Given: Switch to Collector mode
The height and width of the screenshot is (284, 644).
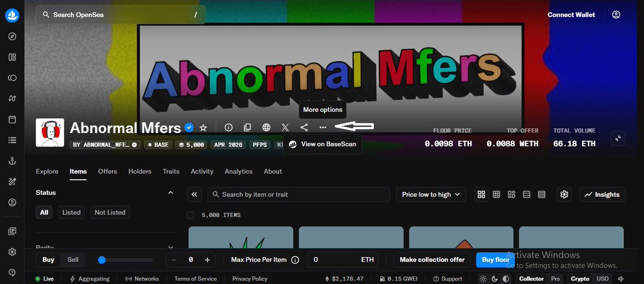Looking at the screenshot, I should (x=531, y=279).
